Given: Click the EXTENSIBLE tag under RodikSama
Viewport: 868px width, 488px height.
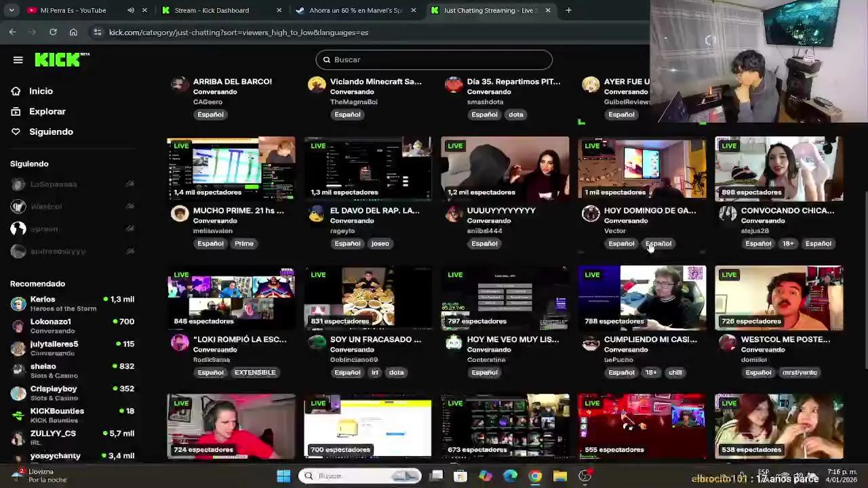Looking at the screenshot, I should click(x=255, y=372).
